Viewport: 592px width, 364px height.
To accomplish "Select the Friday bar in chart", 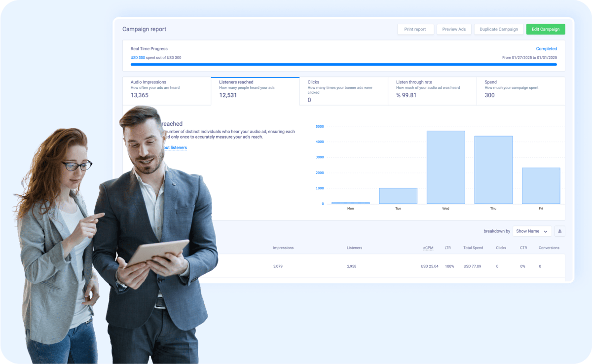I will point(541,185).
